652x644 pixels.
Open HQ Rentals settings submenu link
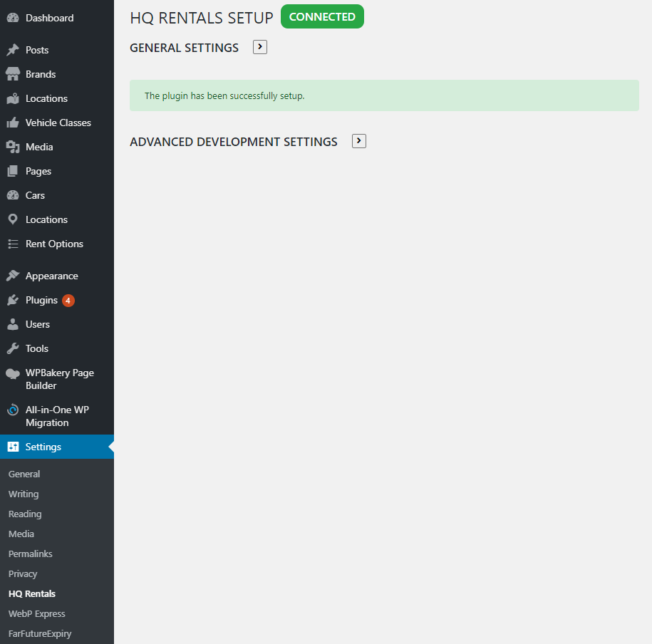pyautogui.click(x=32, y=593)
